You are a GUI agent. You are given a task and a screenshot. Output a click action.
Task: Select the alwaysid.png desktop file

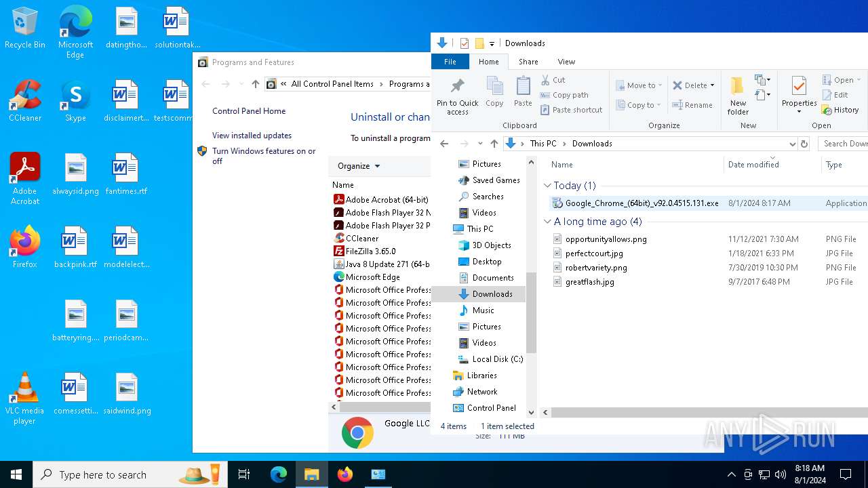(75, 175)
